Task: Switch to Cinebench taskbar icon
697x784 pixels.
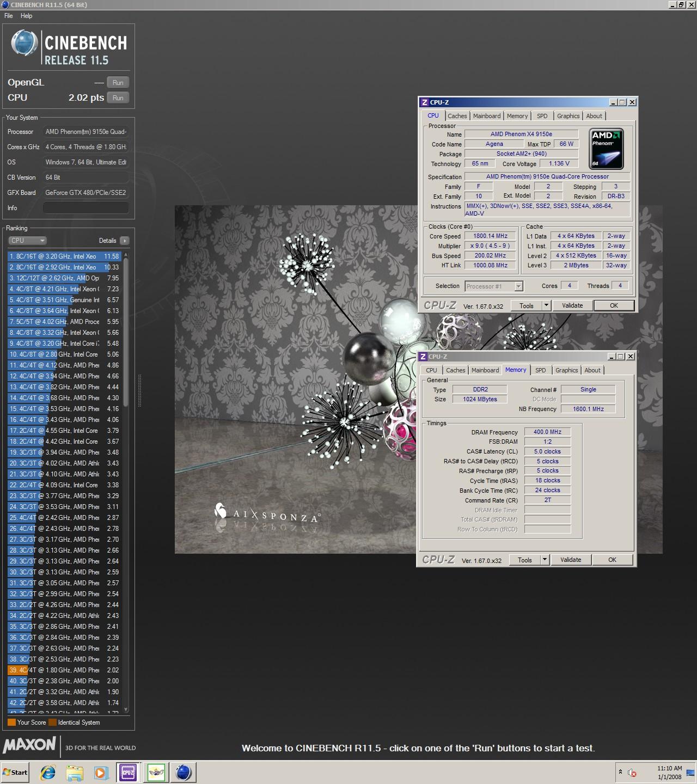Action: [184, 772]
